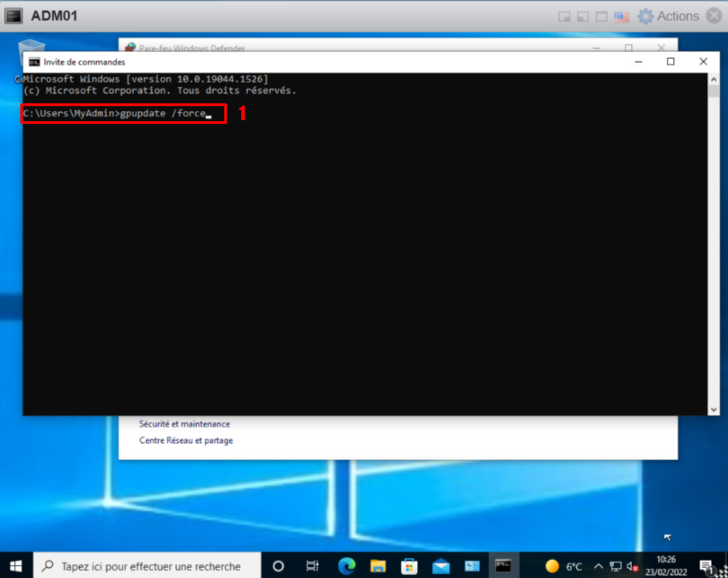Open Task View from the taskbar
728x578 pixels.
coord(312,566)
